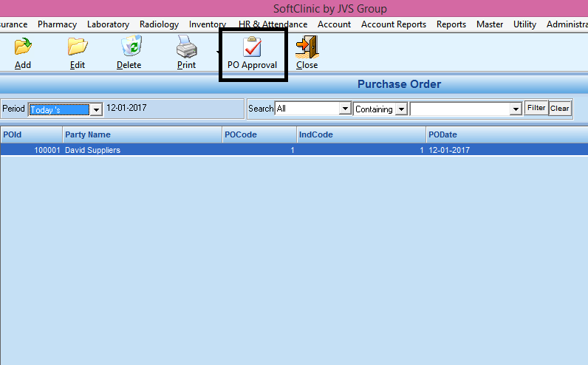Screen dimensions: 588x365
Task: Click the Edit folder icon
Action: click(x=78, y=48)
